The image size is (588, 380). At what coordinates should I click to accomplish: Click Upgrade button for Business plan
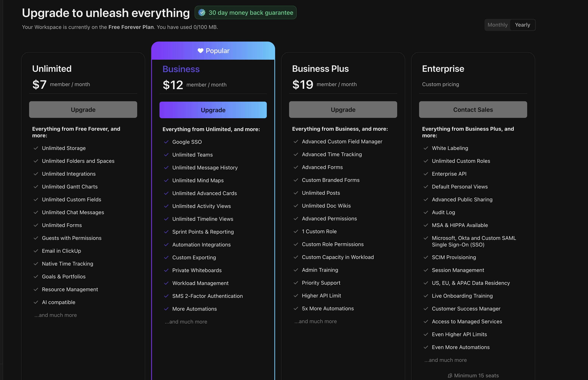point(213,110)
